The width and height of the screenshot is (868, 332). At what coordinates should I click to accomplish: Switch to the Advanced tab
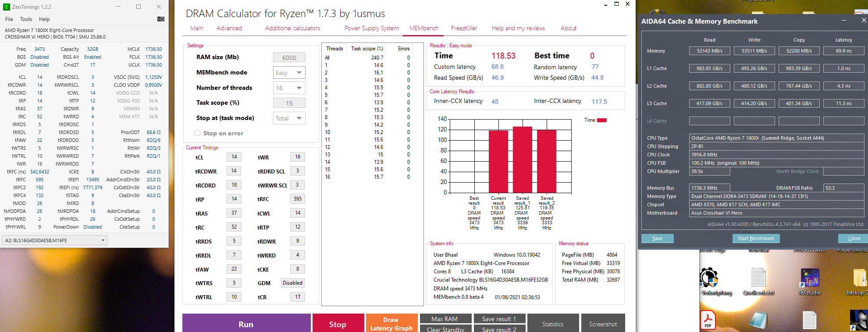pos(229,28)
